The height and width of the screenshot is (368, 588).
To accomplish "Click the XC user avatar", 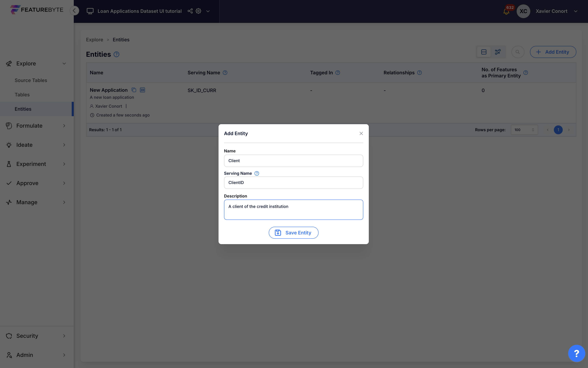I will [523, 11].
